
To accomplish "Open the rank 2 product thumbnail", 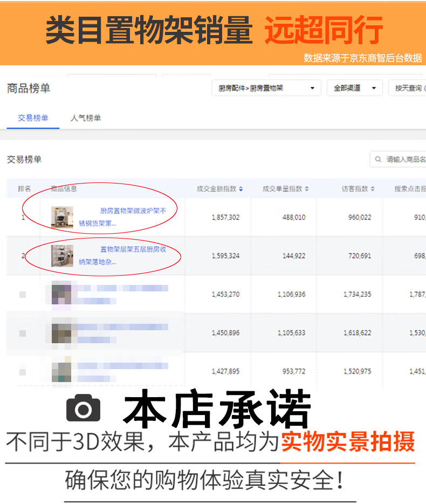I will tap(62, 256).
